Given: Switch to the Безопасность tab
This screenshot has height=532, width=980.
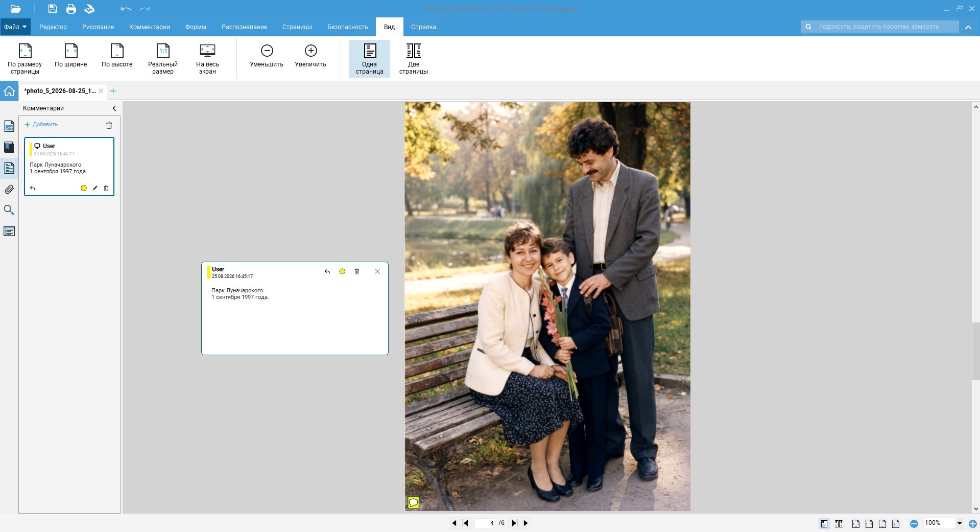Looking at the screenshot, I should click(x=348, y=27).
